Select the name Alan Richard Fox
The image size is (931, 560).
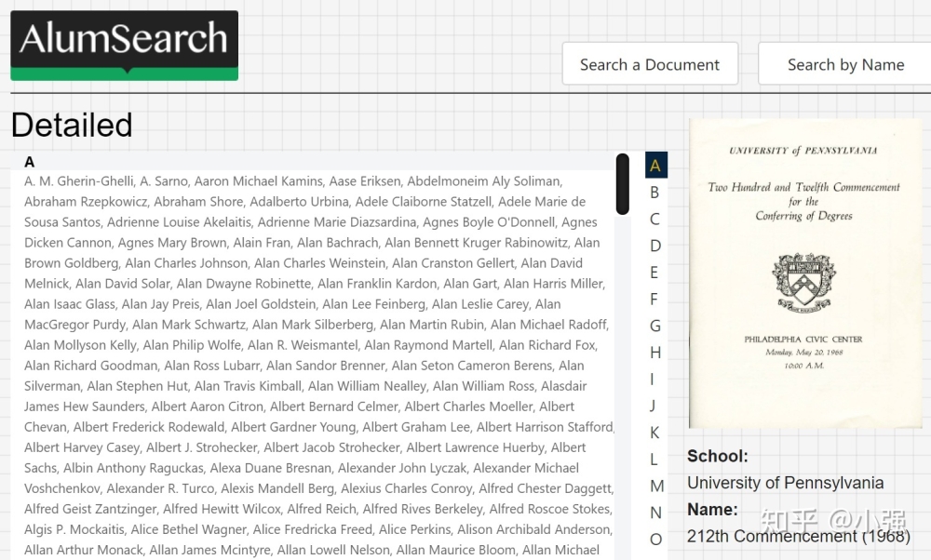[547, 345]
